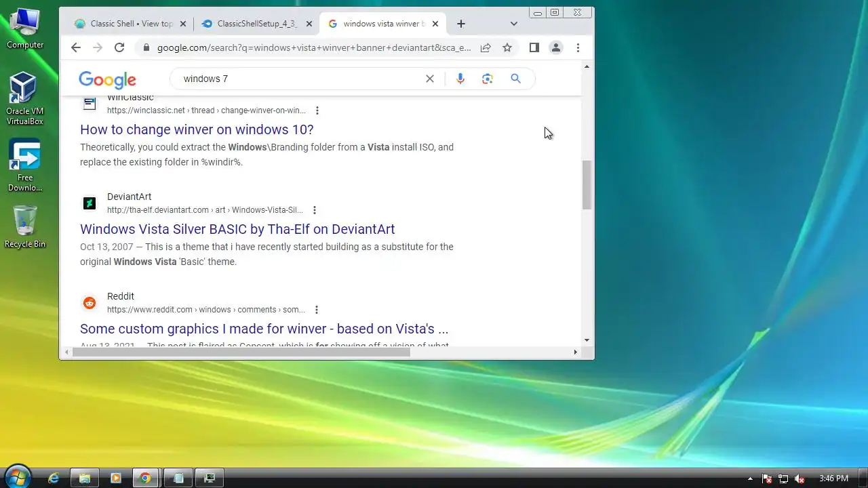Search by image with Google Lens icon
The height and width of the screenshot is (488, 868).
(x=488, y=79)
